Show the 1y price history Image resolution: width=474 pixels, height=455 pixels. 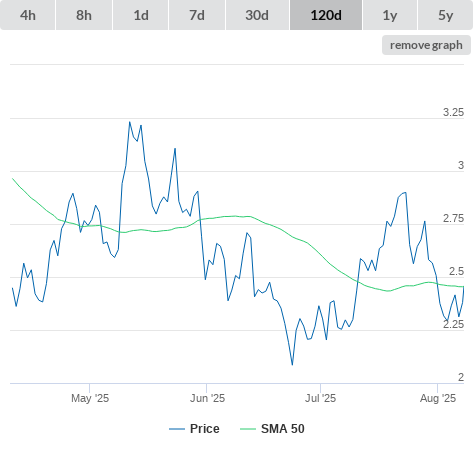pyautogui.click(x=390, y=15)
